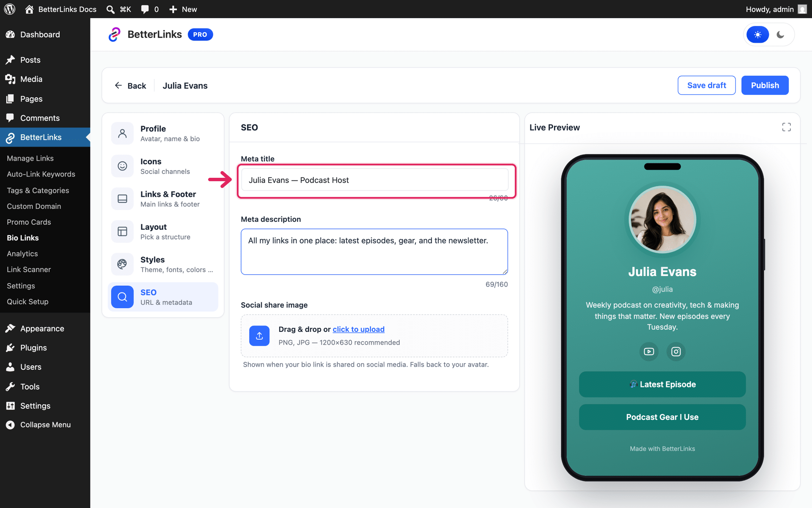Click the admin avatar icon
812x508 pixels.
pos(802,9)
